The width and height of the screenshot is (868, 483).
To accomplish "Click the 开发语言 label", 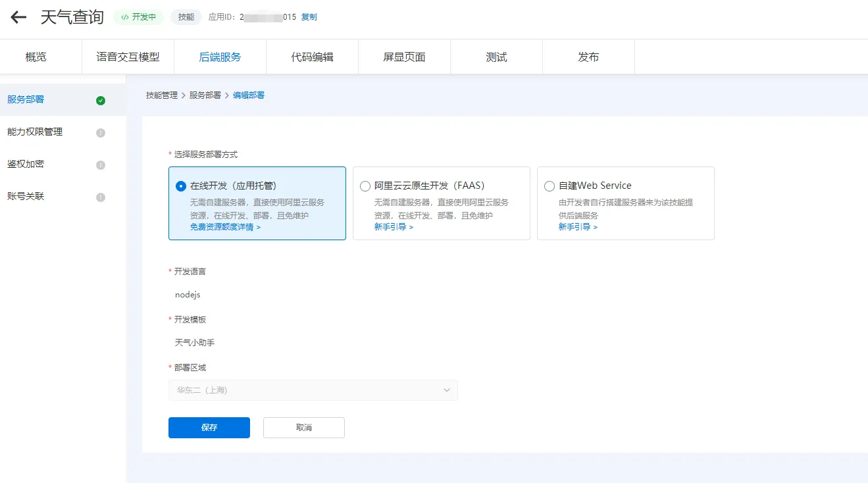I will [x=190, y=272].
